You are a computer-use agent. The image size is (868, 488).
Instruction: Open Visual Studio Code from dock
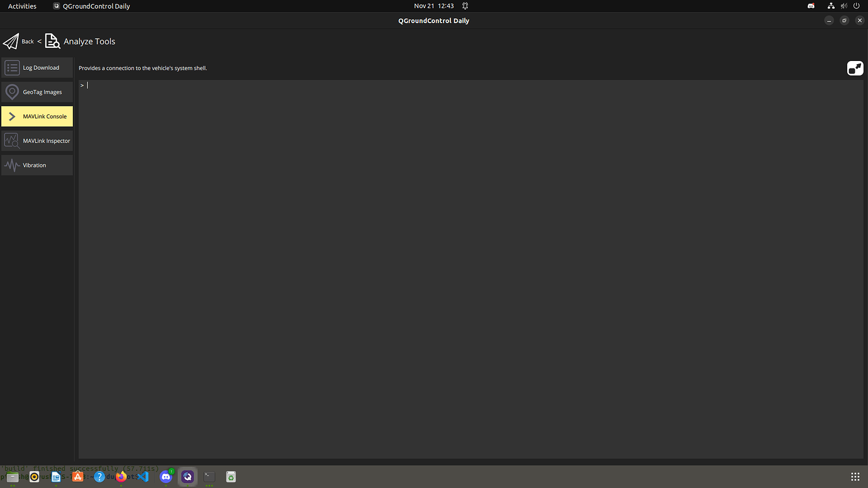tap(143, 477)
